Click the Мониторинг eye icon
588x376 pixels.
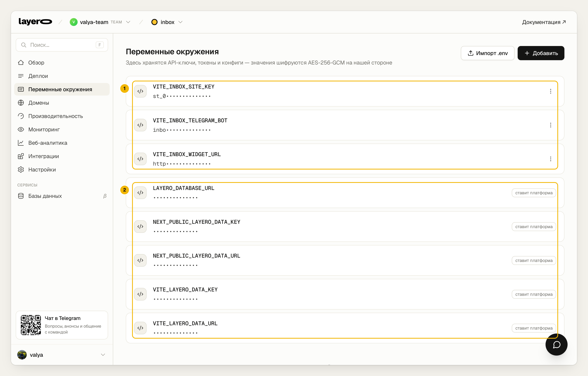(x=21, y=129)
